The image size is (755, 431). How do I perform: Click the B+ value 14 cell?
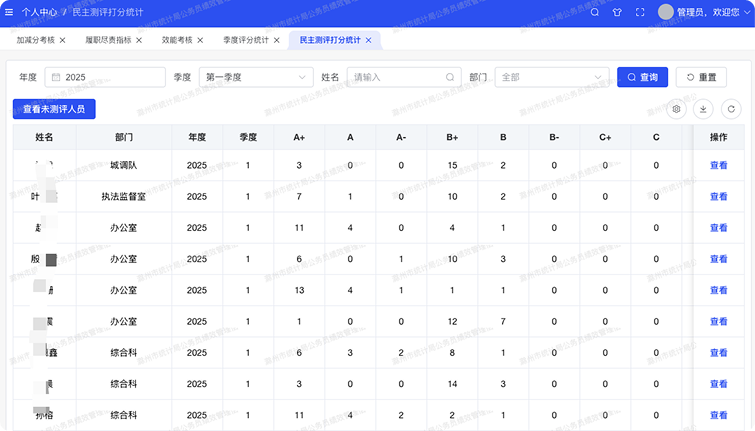click(452, 384)
